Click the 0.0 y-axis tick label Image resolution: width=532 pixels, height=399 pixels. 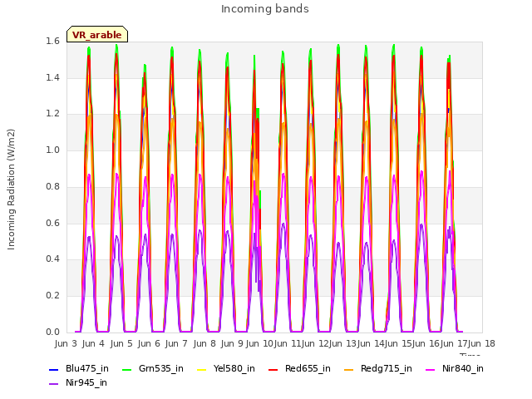[x=52, y=332]
